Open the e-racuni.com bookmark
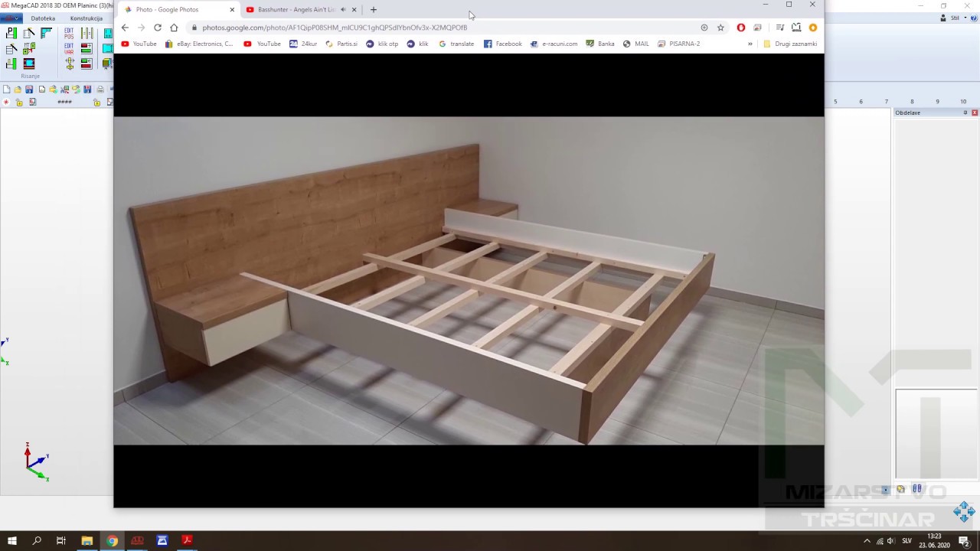This screenshot has width=980, height=551. point(554,44)
